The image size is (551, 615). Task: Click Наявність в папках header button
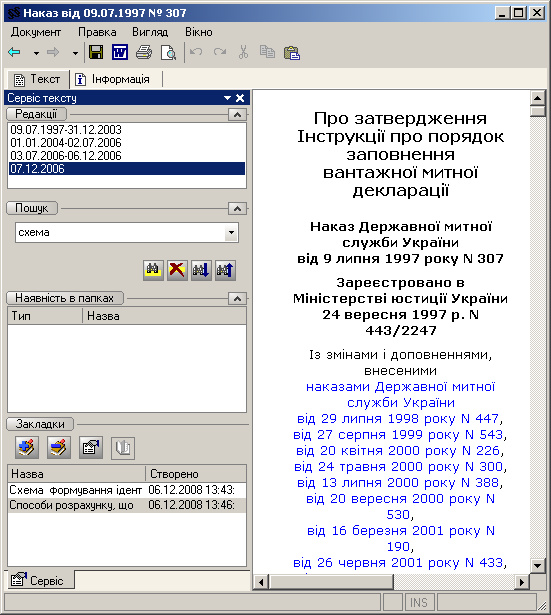(65, 298)
